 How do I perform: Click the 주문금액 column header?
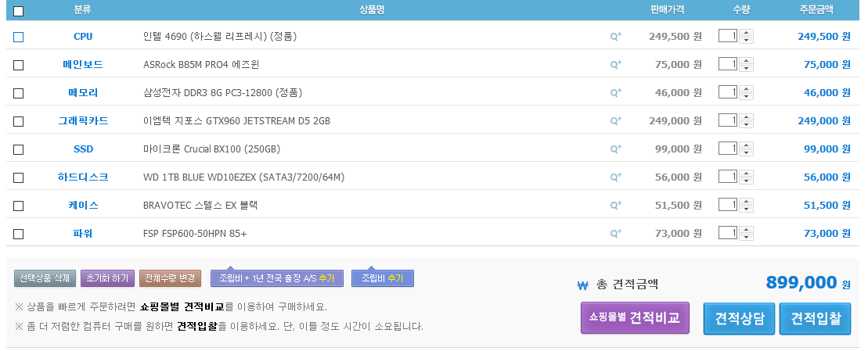[x=816, y=9]
